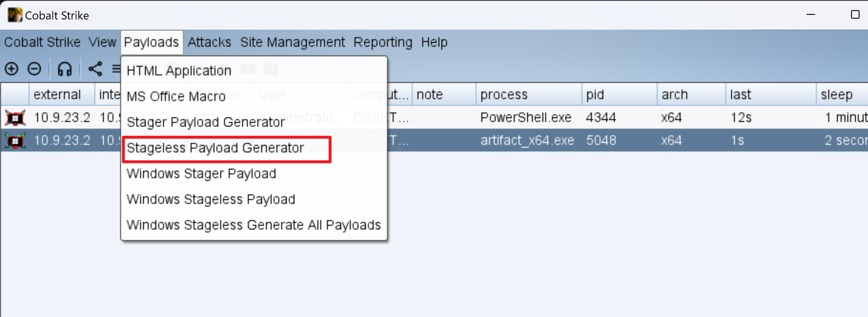Click the connect plus icon in toolbar

[x=11, y=69]
